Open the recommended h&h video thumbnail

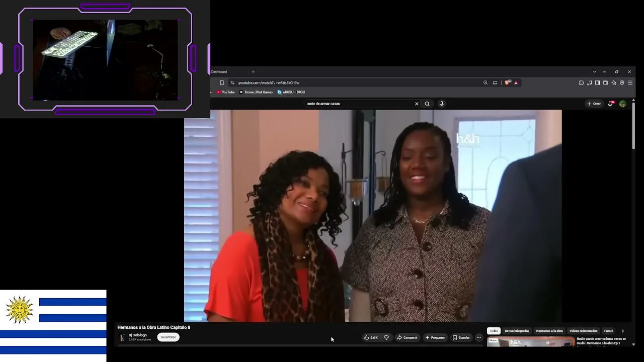tap(531, 341)
